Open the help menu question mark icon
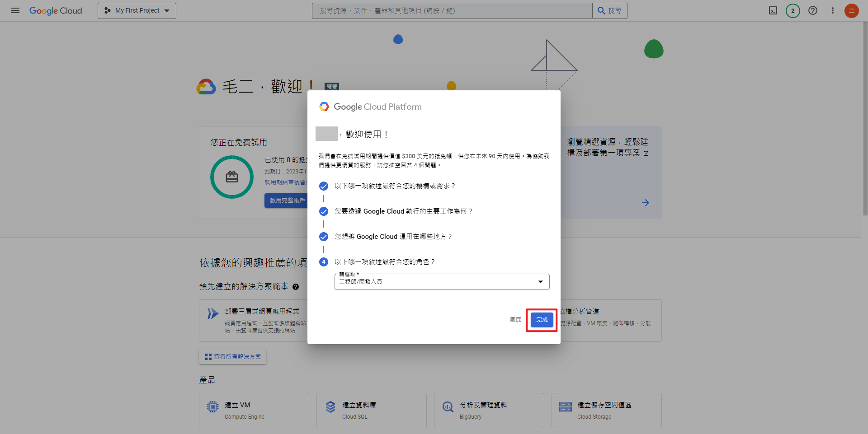 pyautogui.click(x=812, y=10)
